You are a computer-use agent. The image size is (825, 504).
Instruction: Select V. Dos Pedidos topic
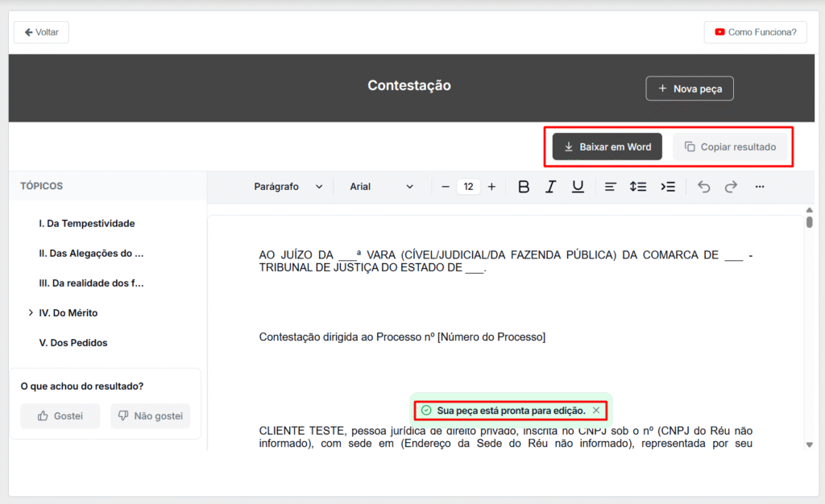coord(73,342)
